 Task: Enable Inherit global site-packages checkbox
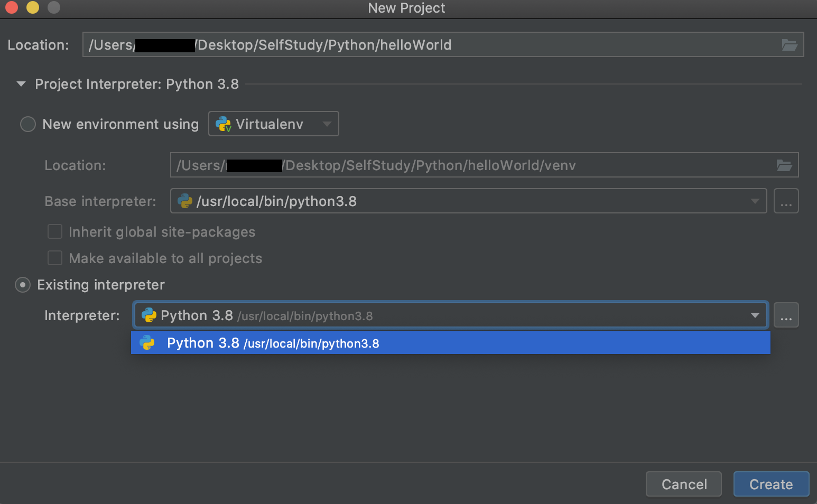[55, 232]
